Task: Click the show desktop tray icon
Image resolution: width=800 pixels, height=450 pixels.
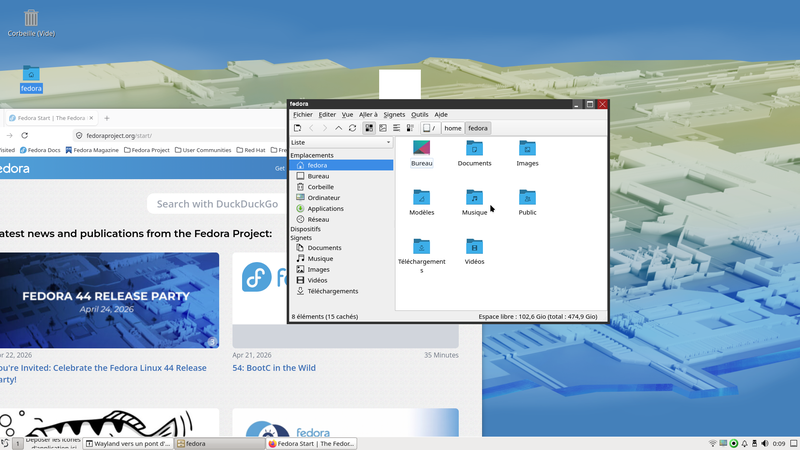Action: pyautogui.click(x=794, y=443)
